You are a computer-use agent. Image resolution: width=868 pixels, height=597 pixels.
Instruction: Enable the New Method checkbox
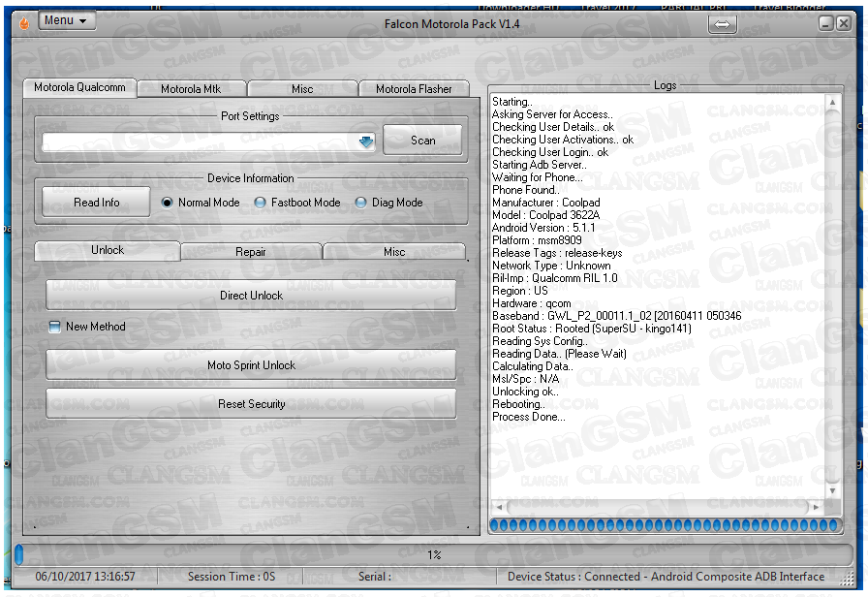[54, 327]
